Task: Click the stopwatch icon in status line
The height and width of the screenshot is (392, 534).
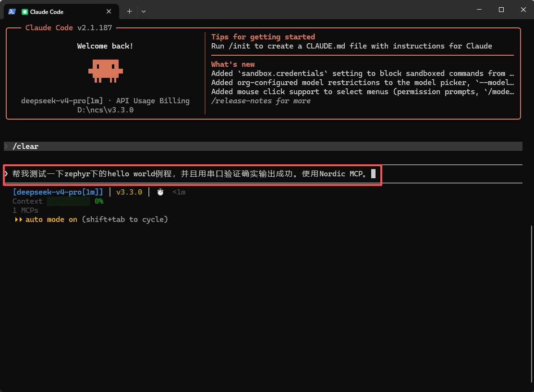Action: 160,192
